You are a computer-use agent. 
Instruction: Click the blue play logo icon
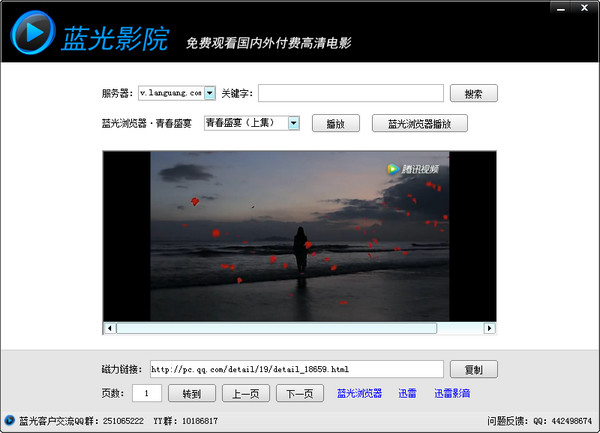click(33, 33)
